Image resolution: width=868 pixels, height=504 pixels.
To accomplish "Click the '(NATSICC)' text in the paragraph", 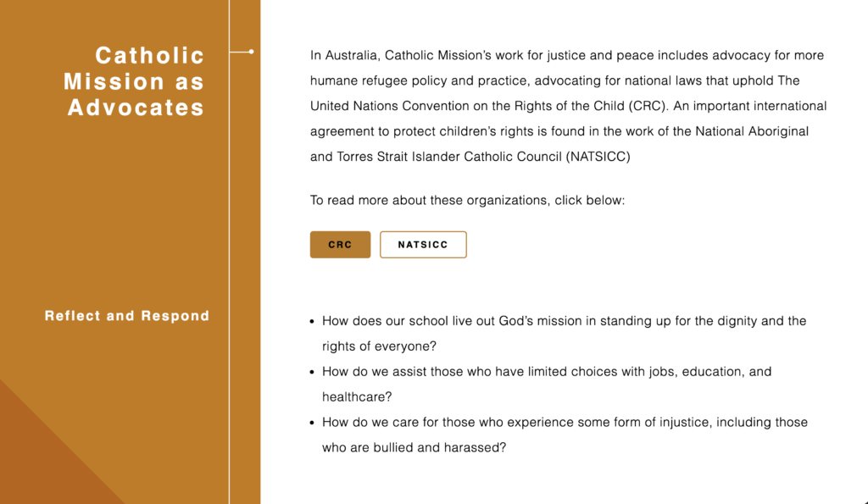I will (x=598, y=157).
